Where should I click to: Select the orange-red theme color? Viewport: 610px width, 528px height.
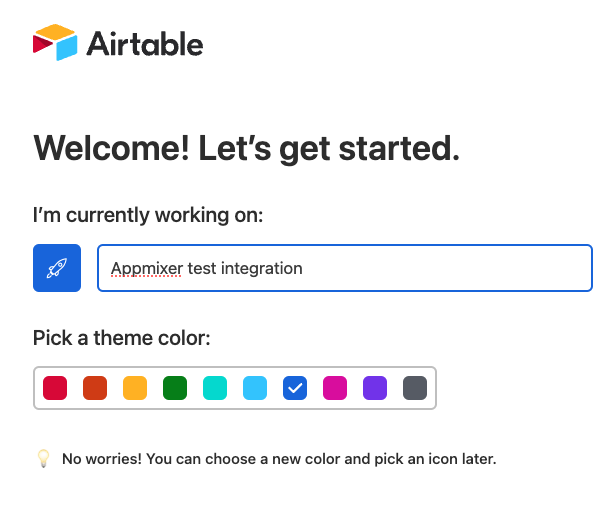pyautogui.click(x=95, y=387)
